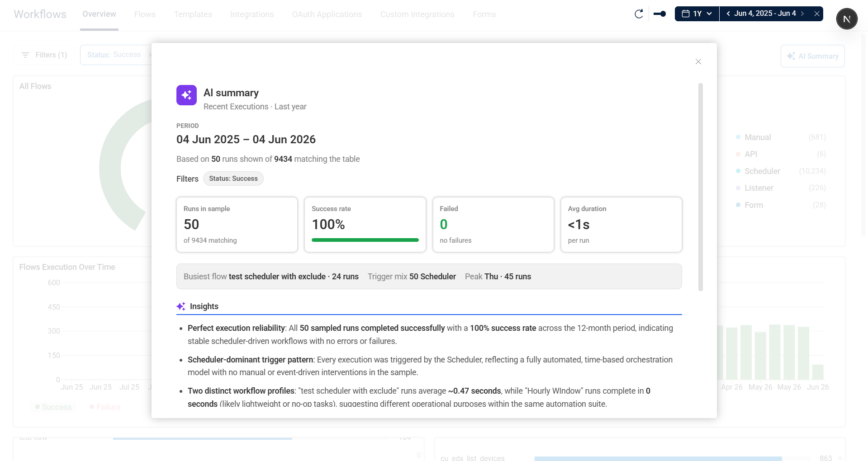
Task: Open the Forms tab
Action: tap(484, 14)
